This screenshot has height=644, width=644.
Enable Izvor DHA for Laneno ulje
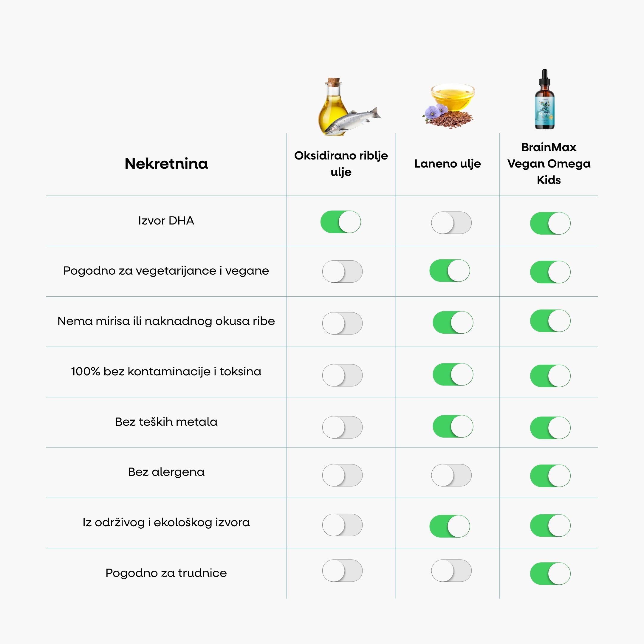coord(451,223)
